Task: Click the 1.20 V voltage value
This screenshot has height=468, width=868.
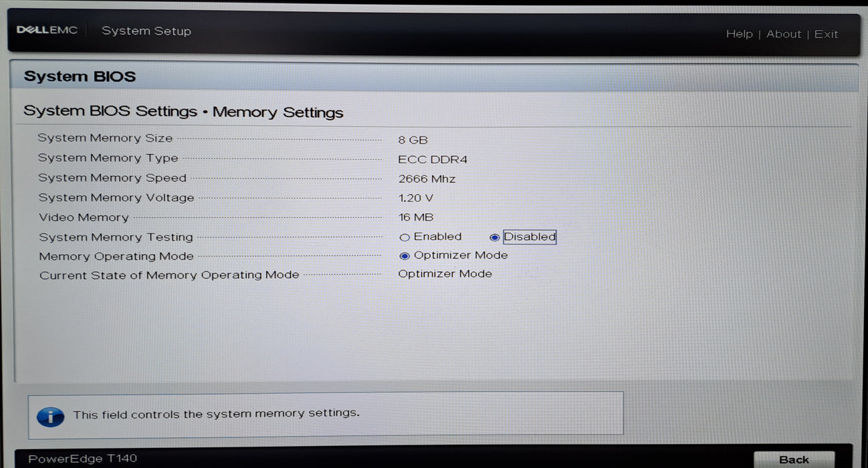Action: (x=415, y=198)
